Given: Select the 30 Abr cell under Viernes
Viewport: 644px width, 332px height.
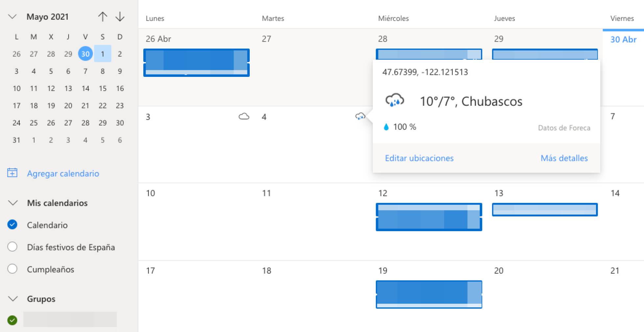Looking at the screenshot, I should click(x=623, y=40).
